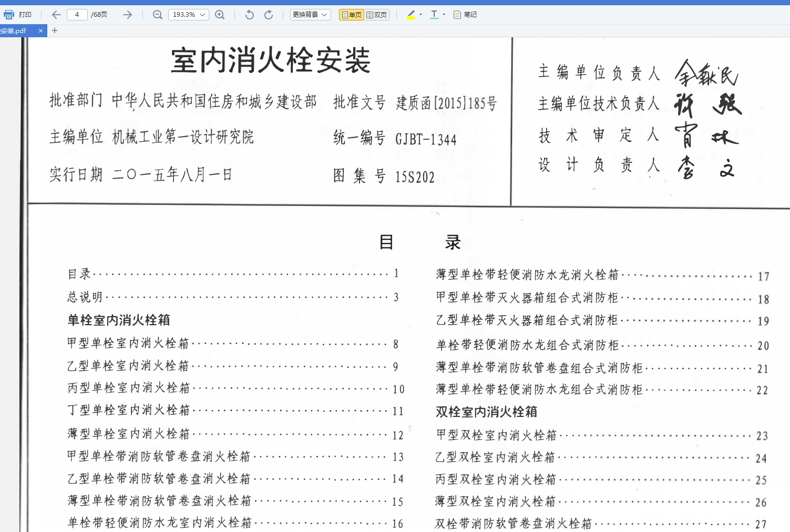Click entry 双栓带消防软管卷盘消火栓箱
The height and width of the screenshot is (532, 790).
pos(602,524)
